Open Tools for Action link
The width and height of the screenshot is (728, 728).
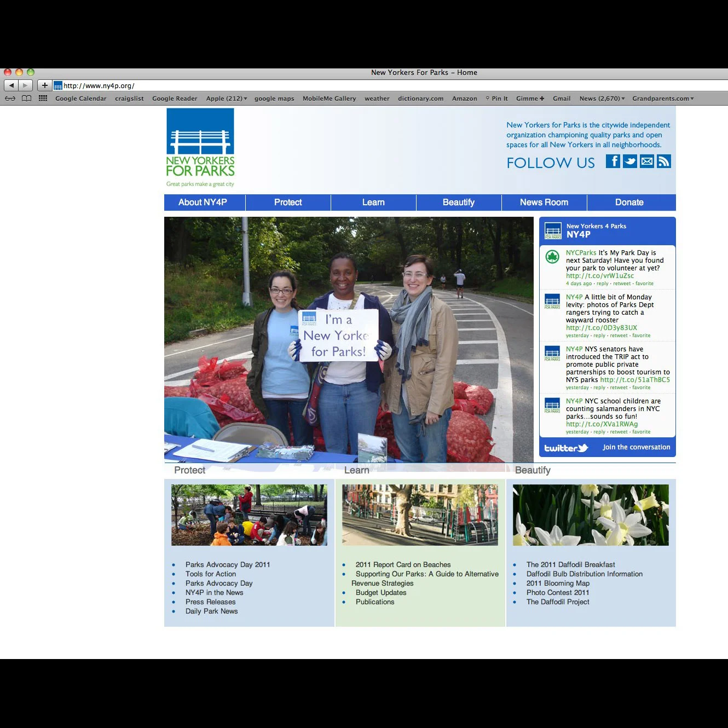tap(211, 574)
